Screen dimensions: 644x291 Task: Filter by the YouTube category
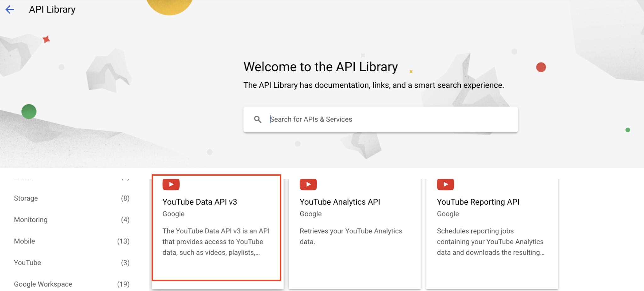[x=27, y=262]
